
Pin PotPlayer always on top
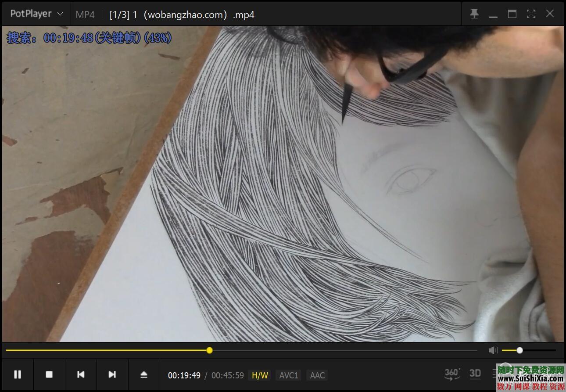pyautogui.click(x=474, y=14)
